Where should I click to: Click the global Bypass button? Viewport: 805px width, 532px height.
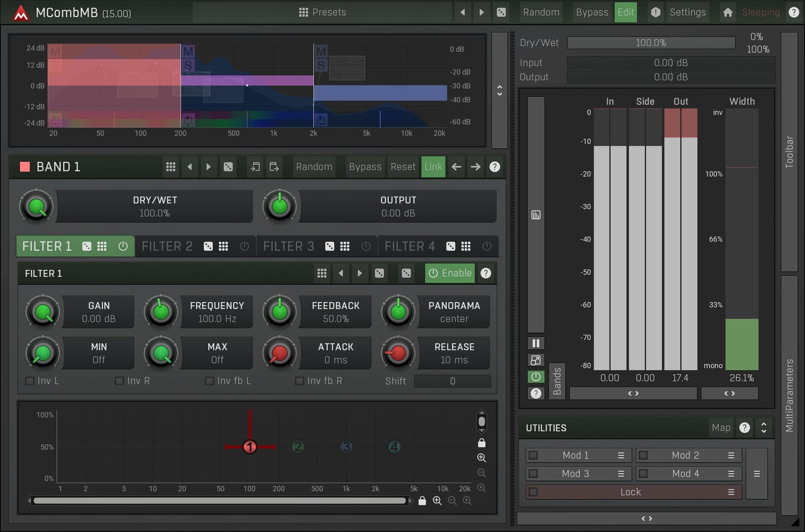pos(592,12)
